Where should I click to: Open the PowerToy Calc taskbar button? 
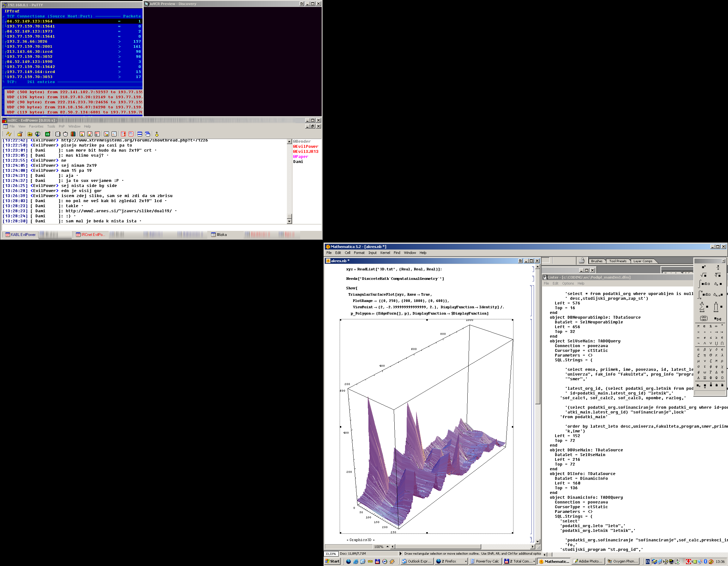485,561
